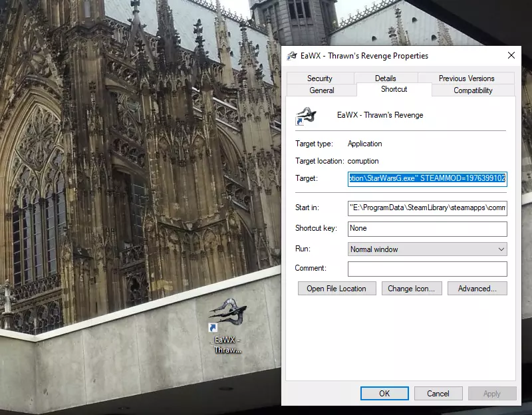
Task: Go to the General tab
Action: click(322, 90)
